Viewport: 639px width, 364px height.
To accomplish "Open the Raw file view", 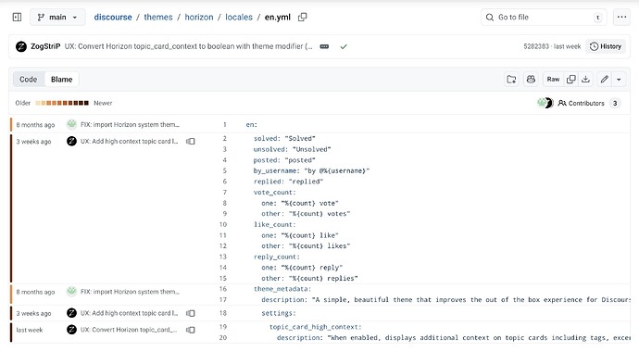I will (x=553, y=80).
